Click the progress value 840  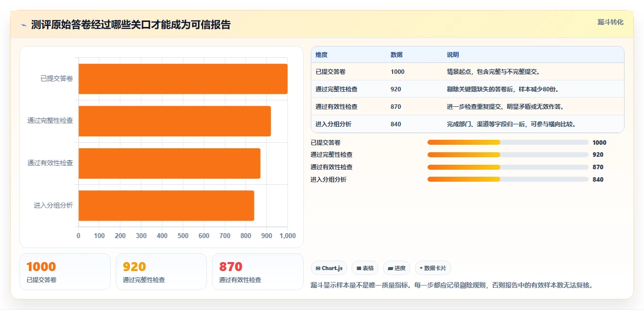tap(598, 180)
